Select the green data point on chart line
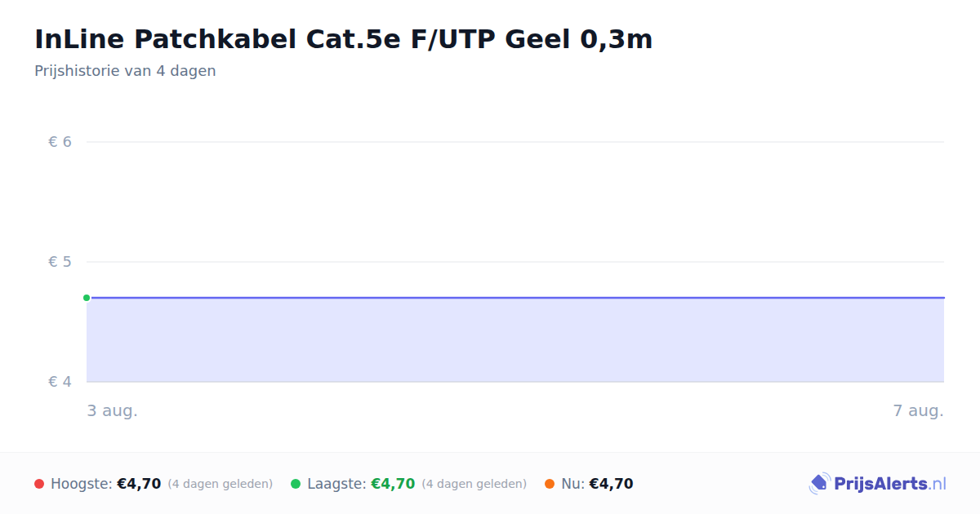 (x=87, y=298)
